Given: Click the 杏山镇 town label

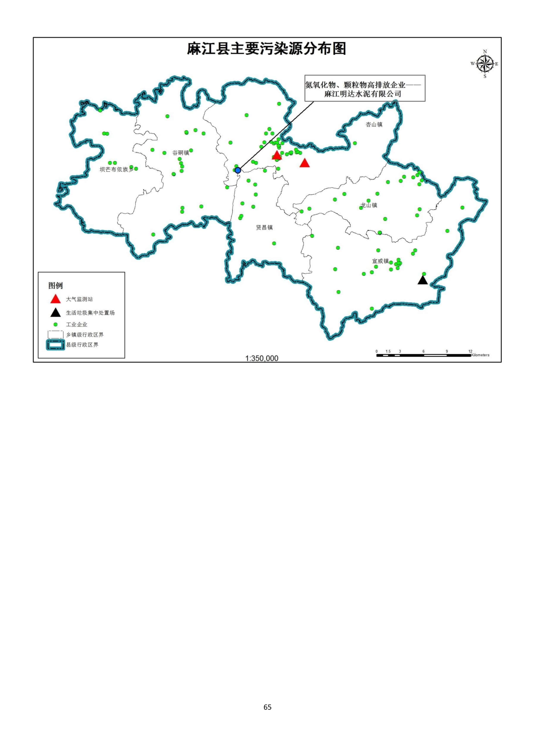Looking at the screenshot, I should click(x=374, y=124).
